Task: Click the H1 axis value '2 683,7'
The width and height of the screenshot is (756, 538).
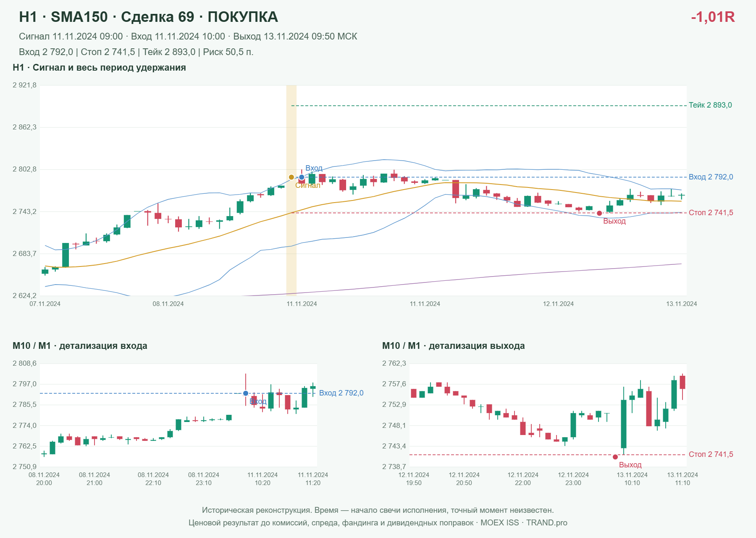Action: click(24, 253)
